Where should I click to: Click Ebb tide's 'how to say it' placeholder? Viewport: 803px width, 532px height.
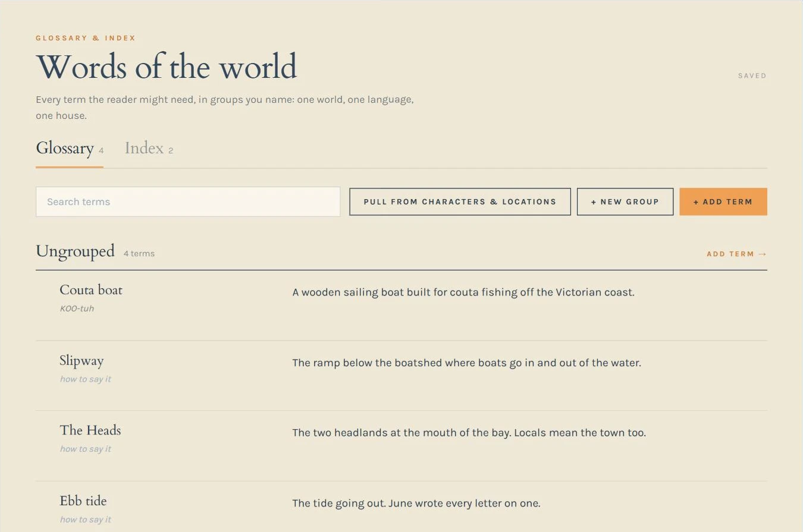(86, 520)
